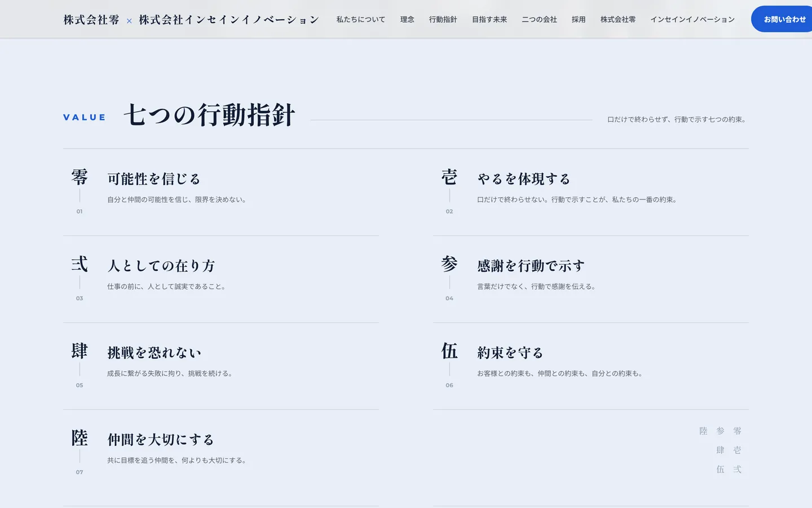
Task: Click the small number 01 under 零
Action: pos(80,212)
